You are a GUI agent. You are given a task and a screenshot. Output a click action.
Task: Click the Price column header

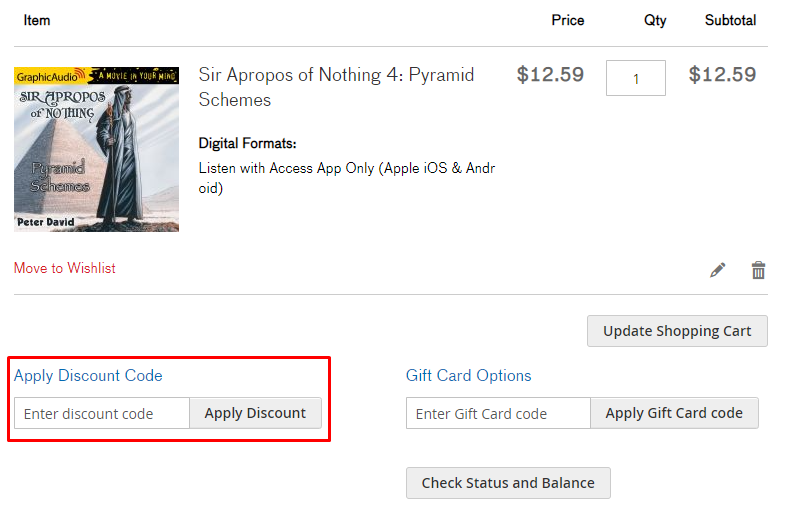568,20
